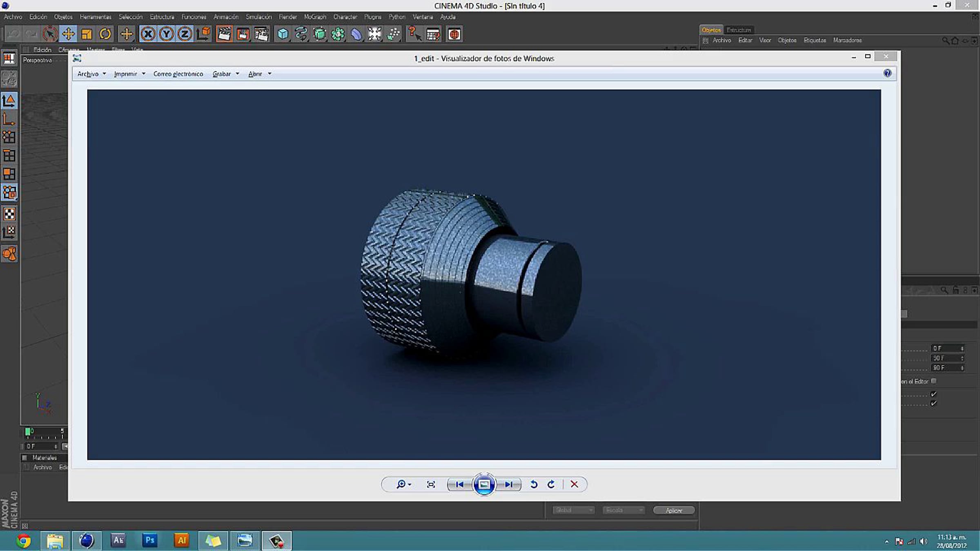Select the Move tool in toolbar
The width and height of the screenshot is (980, 551).
[68, 34]
